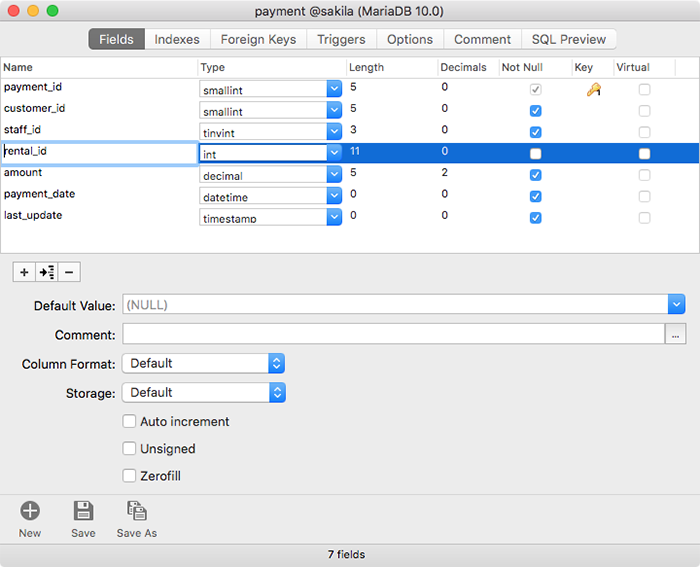Open comment editor ellipsis button
The width and height of the screenshot is (700, 567).
[675, 334]
